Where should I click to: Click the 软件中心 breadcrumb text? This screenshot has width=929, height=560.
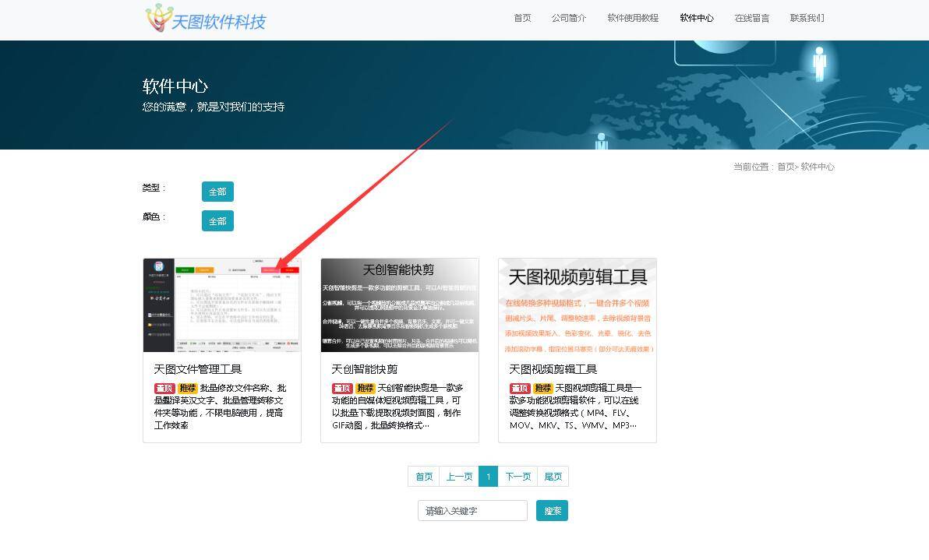coord(818,167)
